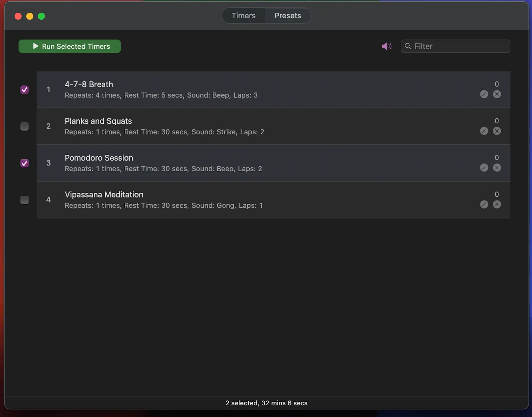The width and height of the screenshot is (532, 417).
Task: Click row number 3 of Pomodoro Session
Action: click(x=49, y=163)
